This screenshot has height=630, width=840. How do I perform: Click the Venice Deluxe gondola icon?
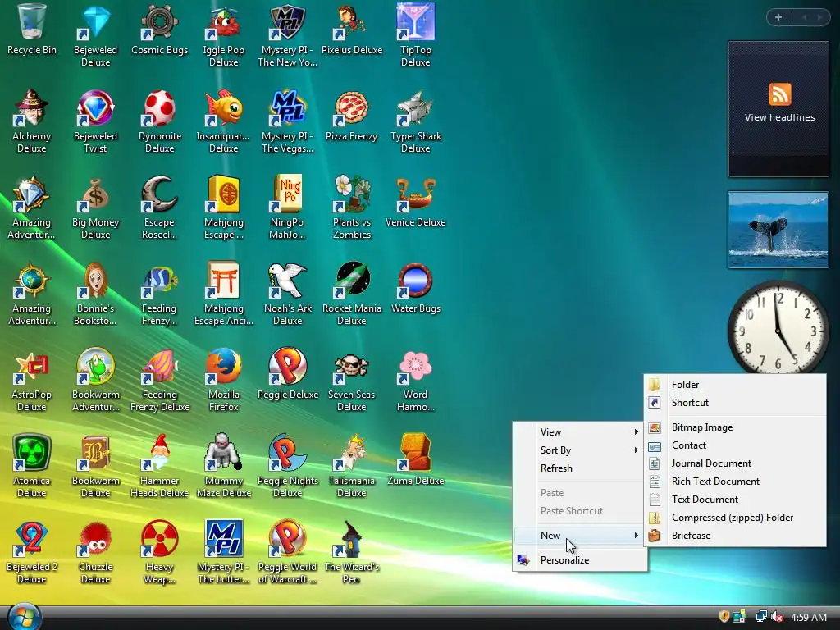[415, 194]
